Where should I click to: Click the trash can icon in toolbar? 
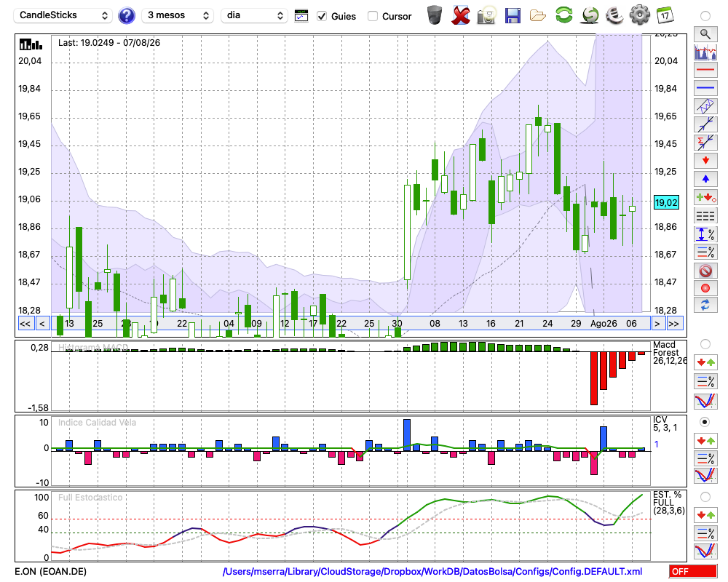pyautogui.click(x=435, y=15)
